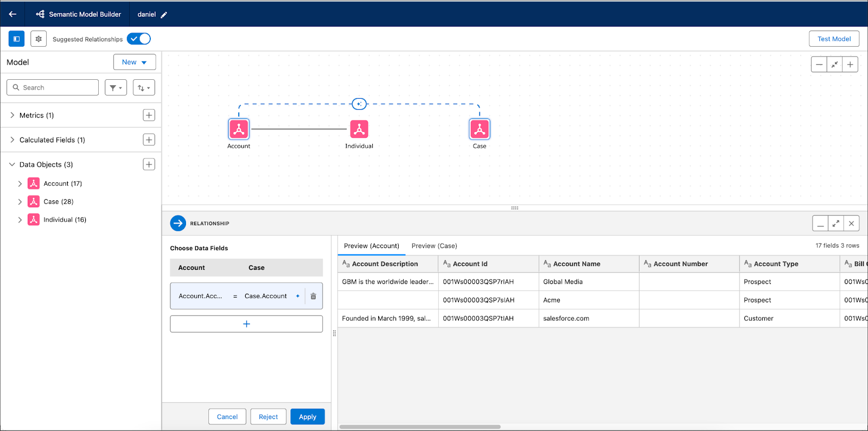Delete the Account-Case field mapping

pyautogui.click(x=314, y=296)
